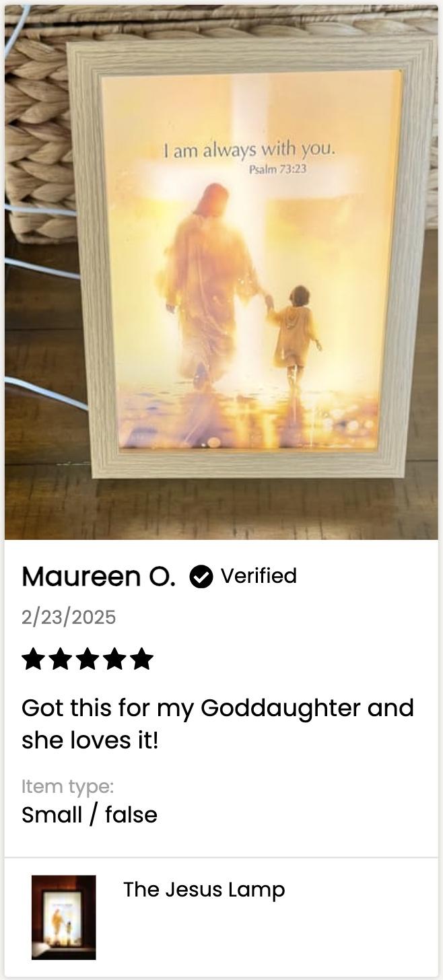
Task: Click the Verified label text
Action: pyautogui.click(x=259, y=576)
